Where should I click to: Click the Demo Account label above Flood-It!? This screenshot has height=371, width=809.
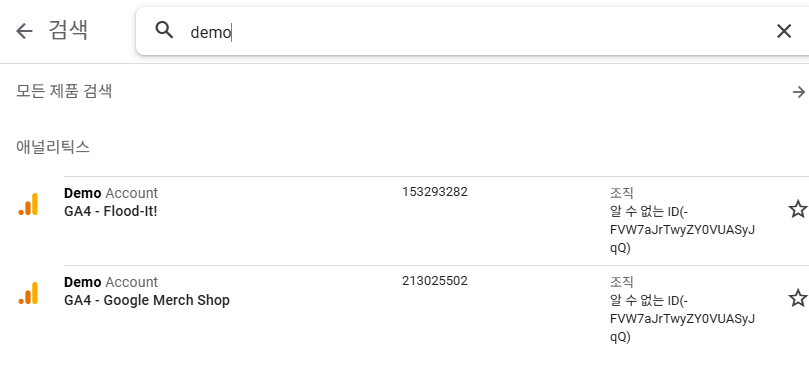click(x=111, y=193)
